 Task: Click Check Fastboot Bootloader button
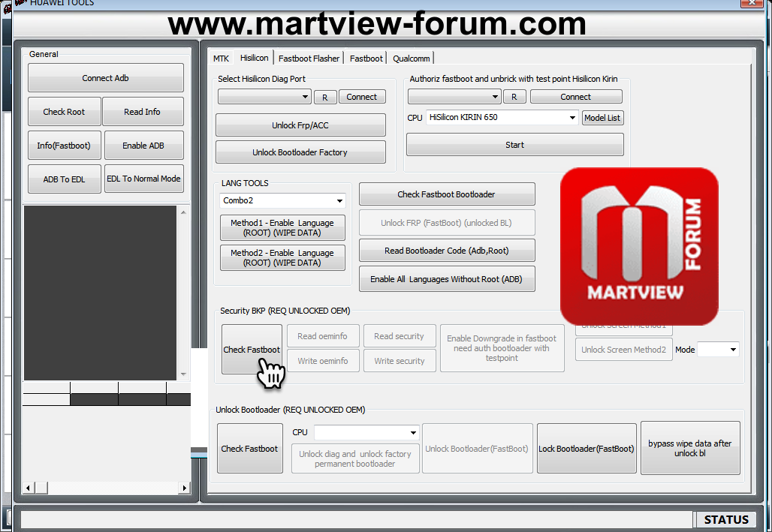[447, 194]
